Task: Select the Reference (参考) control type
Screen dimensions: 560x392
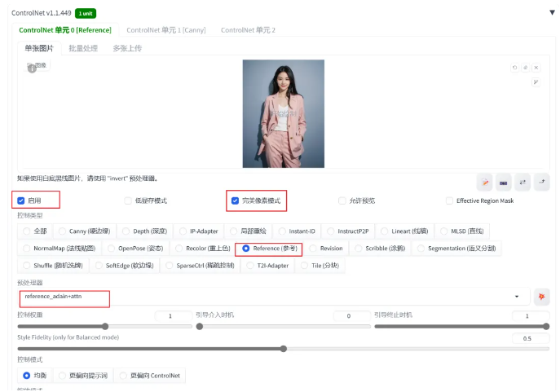Action: coord(271,249)
